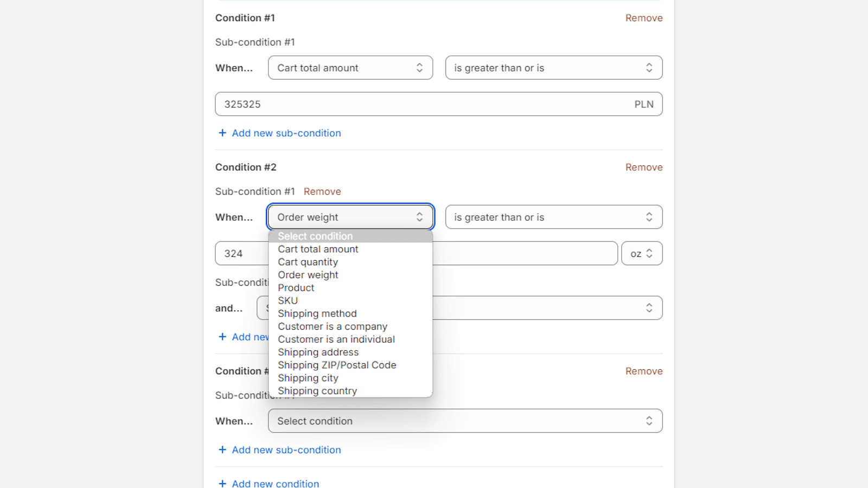Click the weight value field containing 324

click(241, 254)
